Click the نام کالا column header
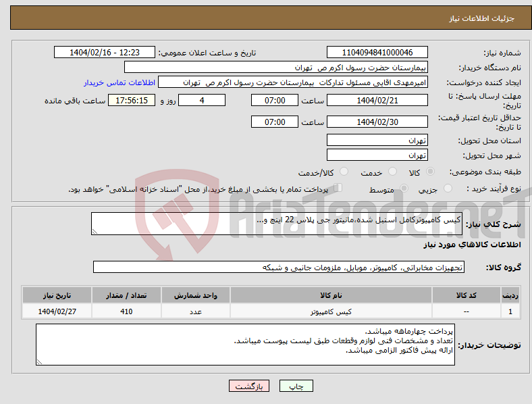Screen dimensions: 532x404 (x=331, y=295)
